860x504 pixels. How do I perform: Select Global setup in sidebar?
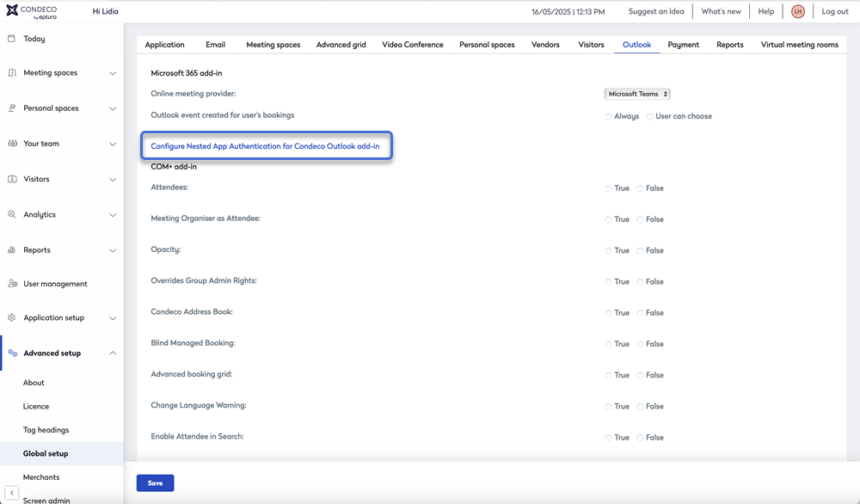point(46,453)
